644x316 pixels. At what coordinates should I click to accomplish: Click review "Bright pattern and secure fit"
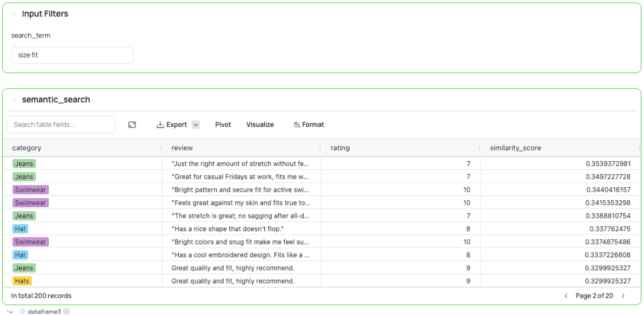click(240, 190)
